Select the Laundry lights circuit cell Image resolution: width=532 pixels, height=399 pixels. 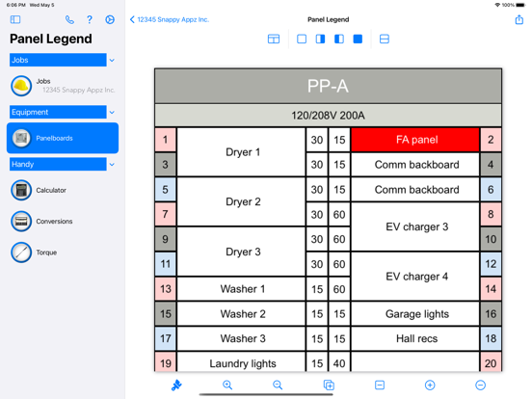pyautogui.click(x=241, y=362)
